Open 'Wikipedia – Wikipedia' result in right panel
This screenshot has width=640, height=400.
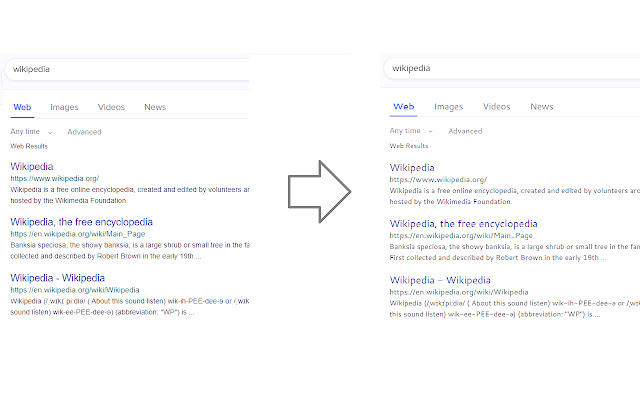440,280
